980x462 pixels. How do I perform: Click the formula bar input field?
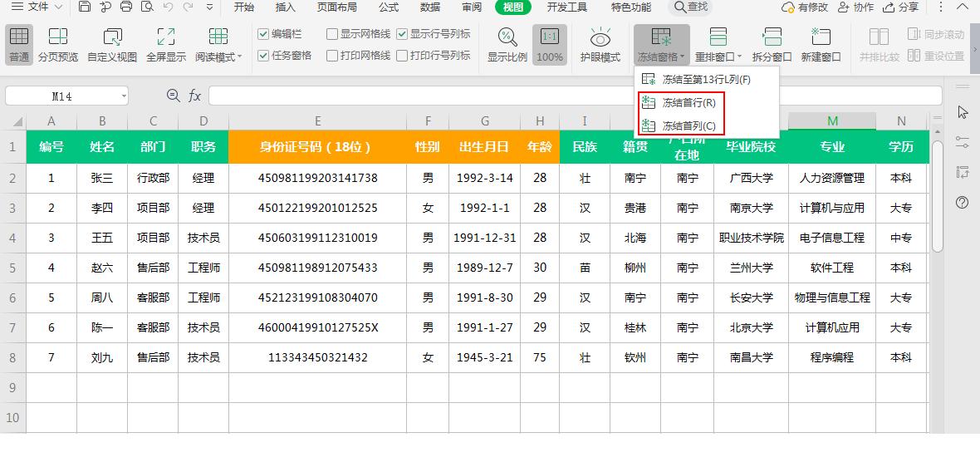pos(573,96)
